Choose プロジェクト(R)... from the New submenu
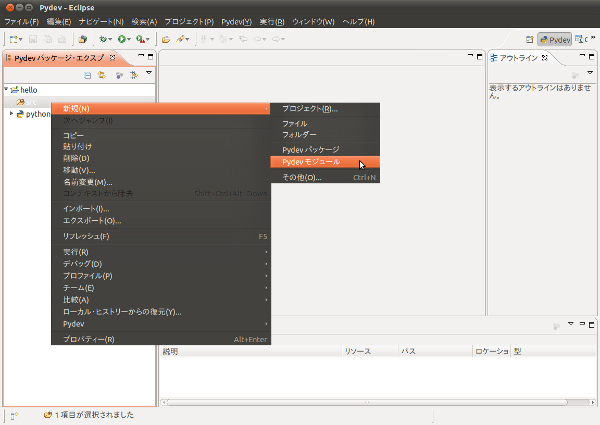 click(325, 109)
